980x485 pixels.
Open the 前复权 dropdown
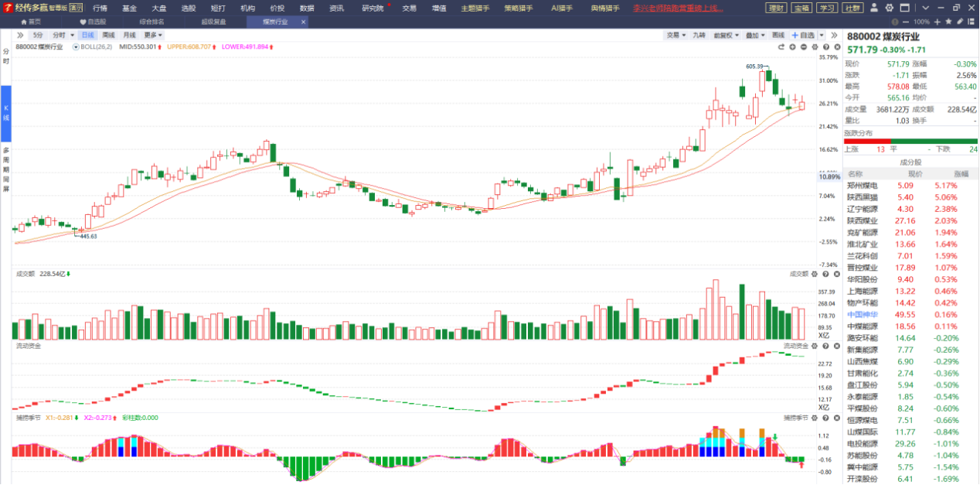726,35
